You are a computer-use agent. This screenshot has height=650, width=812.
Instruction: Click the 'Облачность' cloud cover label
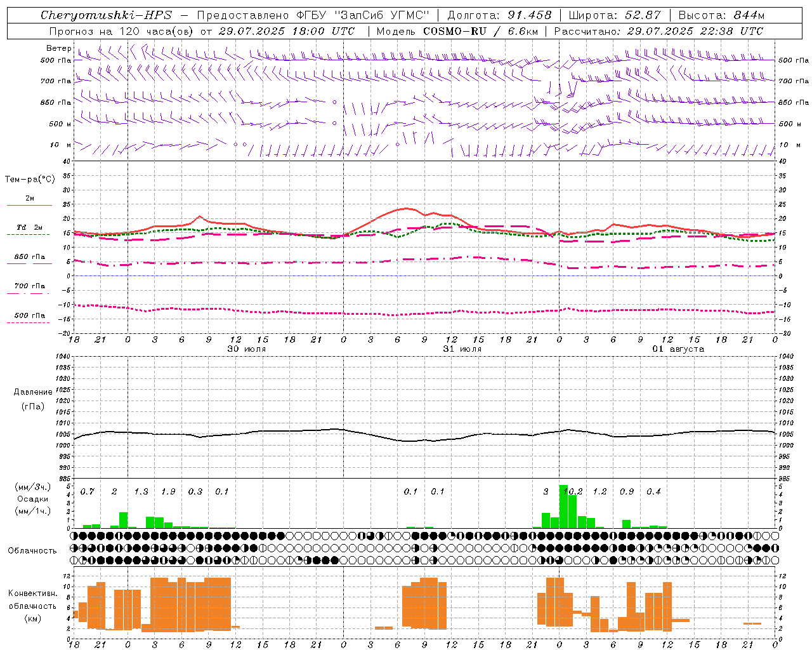pyautogui.click(x=32, y=551)
